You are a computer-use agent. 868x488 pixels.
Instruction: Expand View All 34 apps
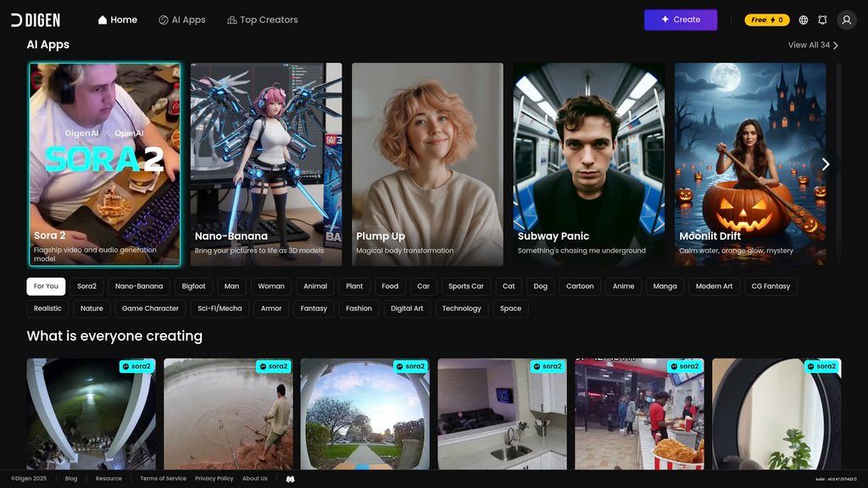click(813, 45)
